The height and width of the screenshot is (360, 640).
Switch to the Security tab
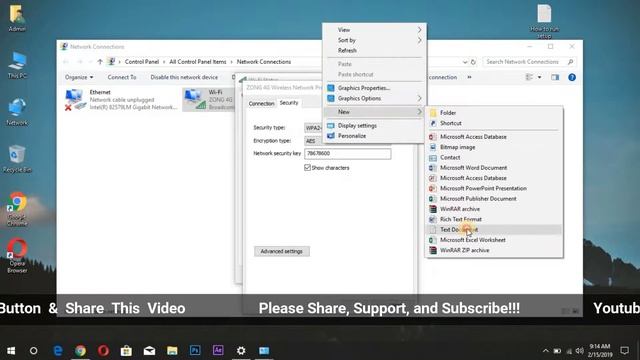[289, 103]
